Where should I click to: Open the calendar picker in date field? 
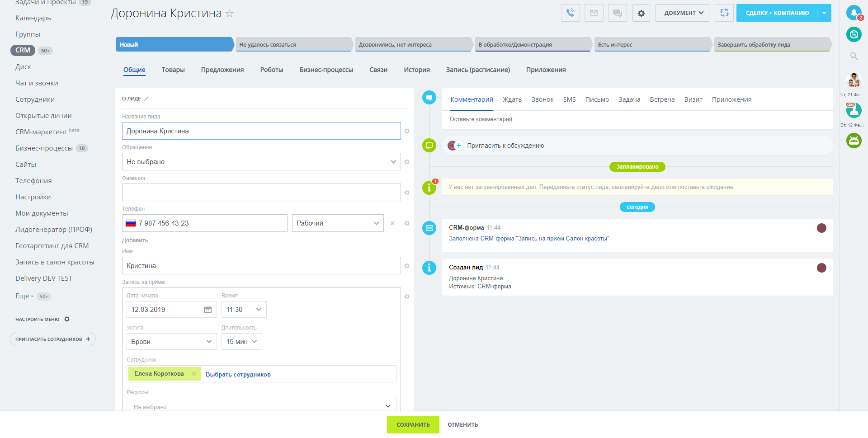[208, 310]
